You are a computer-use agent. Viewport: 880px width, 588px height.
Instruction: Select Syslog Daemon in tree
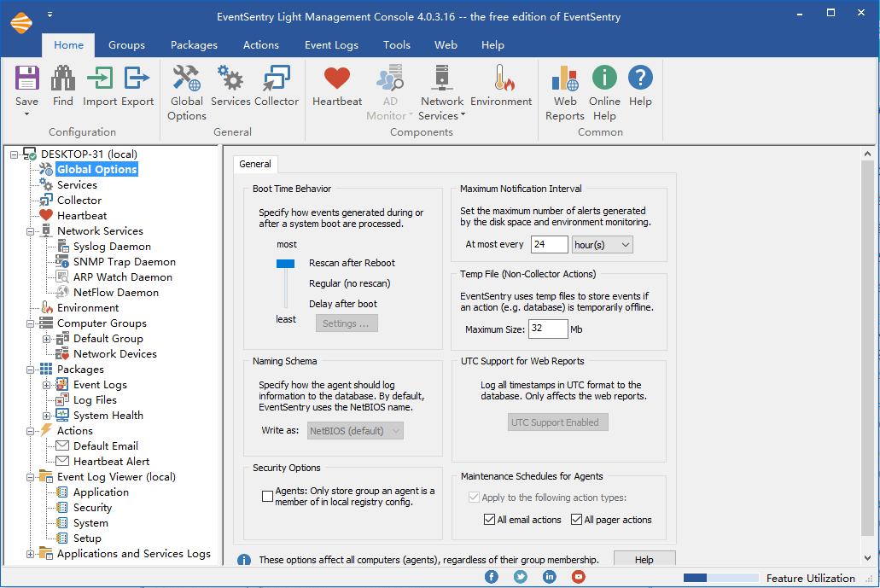pos(113,247)
